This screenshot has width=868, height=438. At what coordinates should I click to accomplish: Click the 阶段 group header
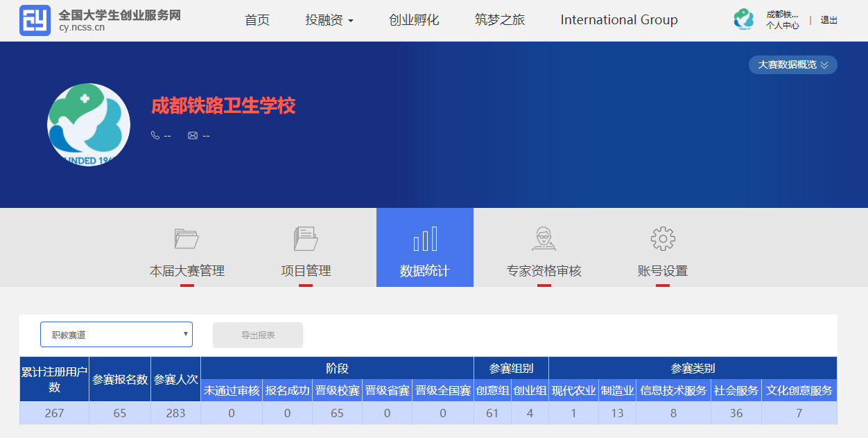coord(338,368)
